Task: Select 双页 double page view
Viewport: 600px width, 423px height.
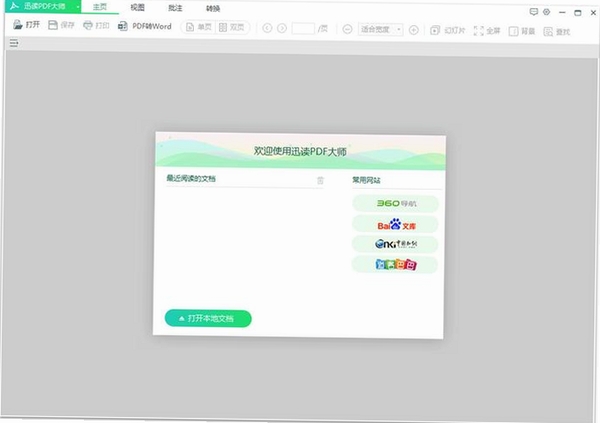Action: coord(232,28)
